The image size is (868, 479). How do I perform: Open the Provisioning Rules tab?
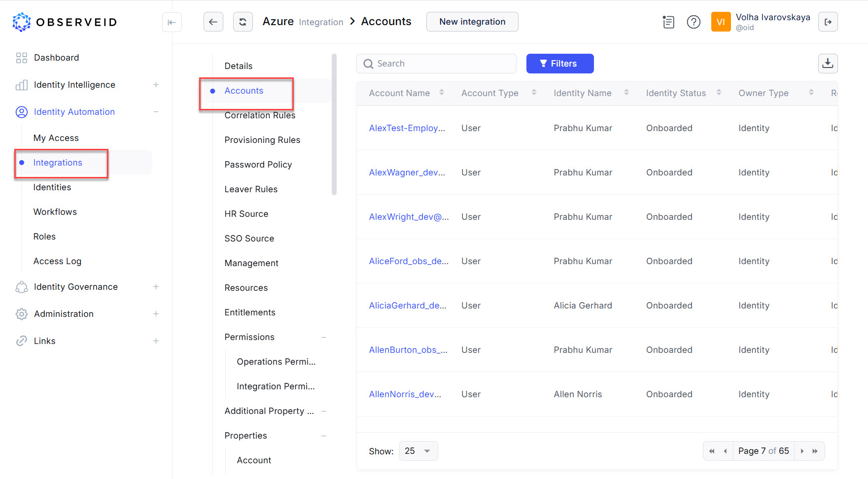(262, 139)
